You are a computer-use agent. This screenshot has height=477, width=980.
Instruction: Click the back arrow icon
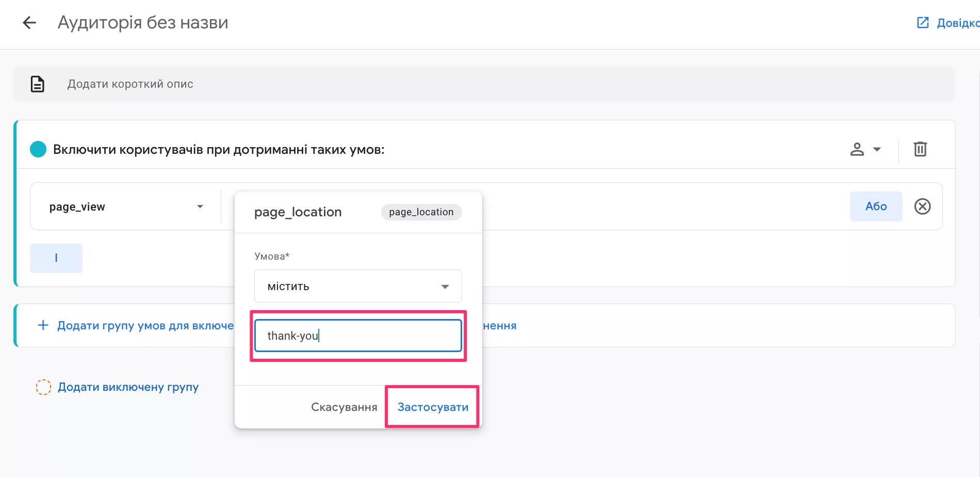tap(29, 23)
